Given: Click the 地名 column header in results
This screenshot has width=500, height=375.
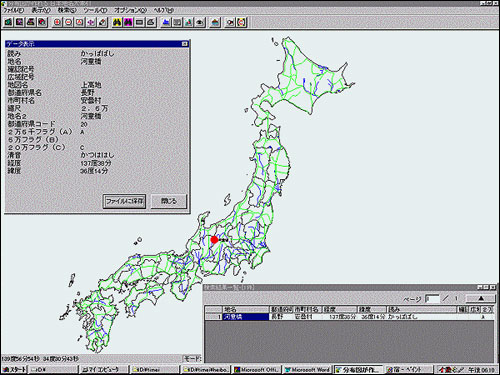Looking at the screenshot, I should pyautogui.click(x=246, y=310).
